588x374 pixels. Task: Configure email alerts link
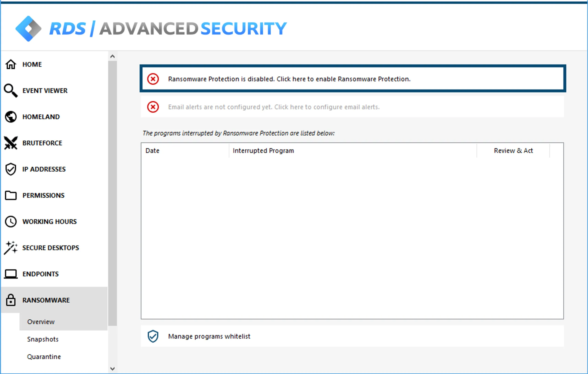pos(274,107)
